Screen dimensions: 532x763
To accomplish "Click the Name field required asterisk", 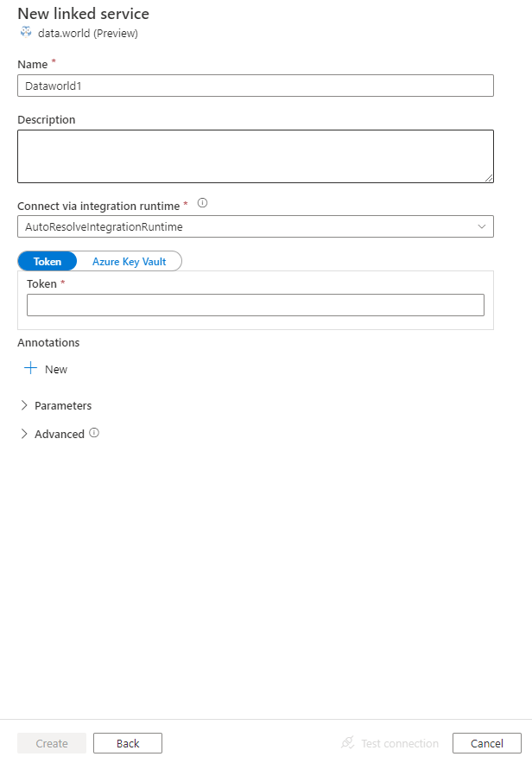I will pyautogui.click(x=53, y=61).
